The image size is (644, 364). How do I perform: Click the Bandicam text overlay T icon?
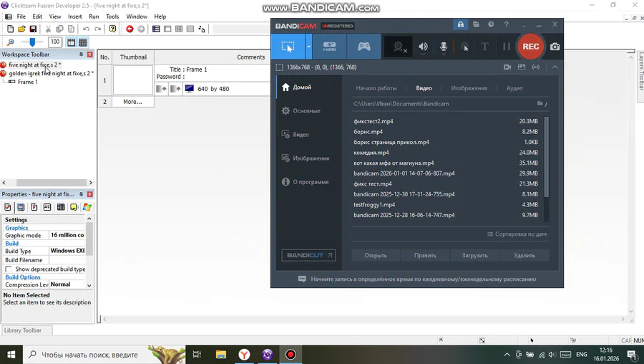pyautogui.click(x=484, y=47)
